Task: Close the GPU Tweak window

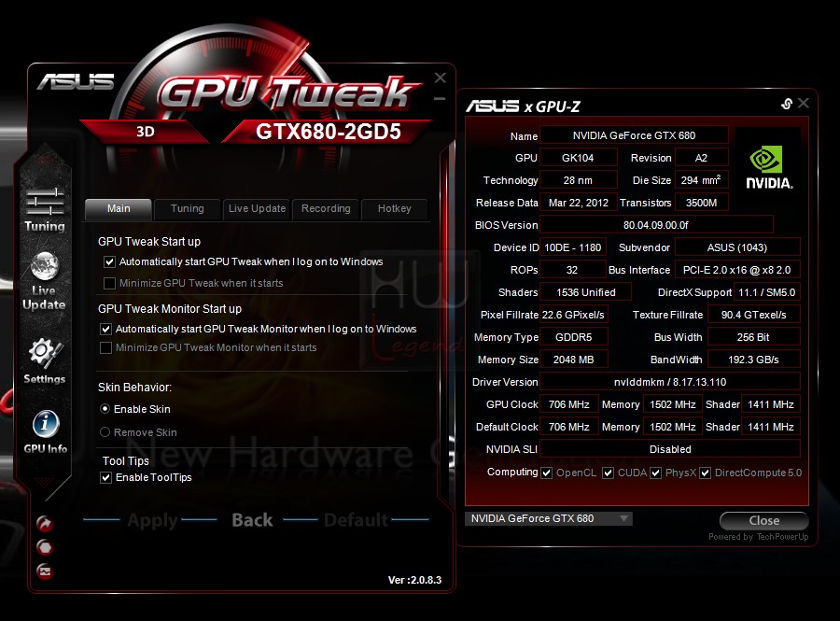Action: tap(440, 78)
